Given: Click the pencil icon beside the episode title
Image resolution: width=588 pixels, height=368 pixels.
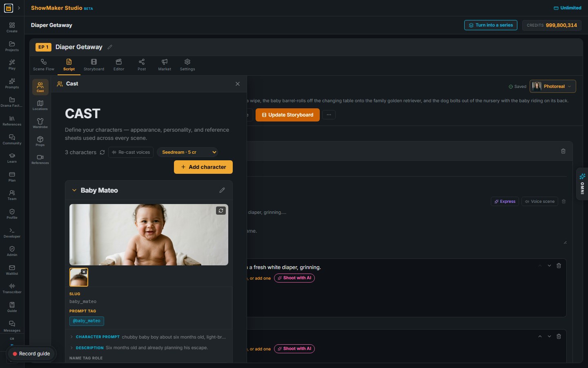Looking at the screenshot, I should click(110, 47).
